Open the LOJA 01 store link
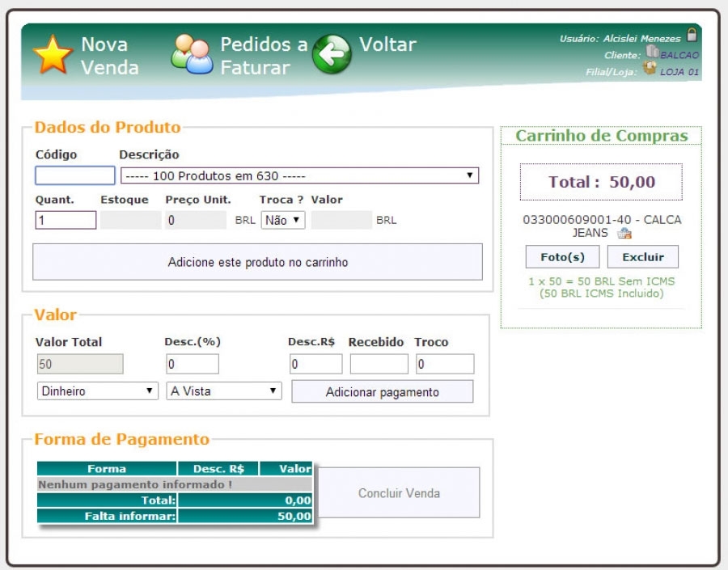 click(x=679, y=72)
